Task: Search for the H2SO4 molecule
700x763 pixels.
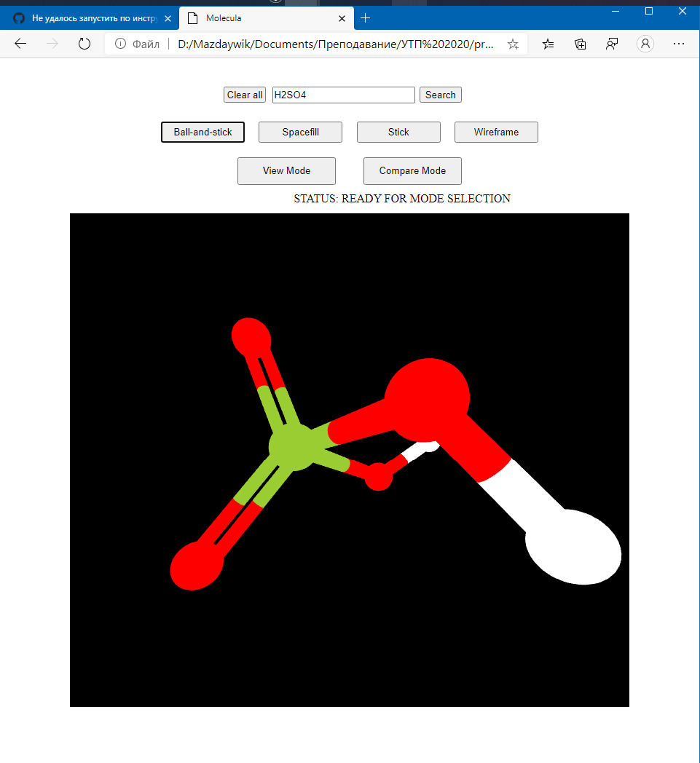Action: tap(440, 95)
